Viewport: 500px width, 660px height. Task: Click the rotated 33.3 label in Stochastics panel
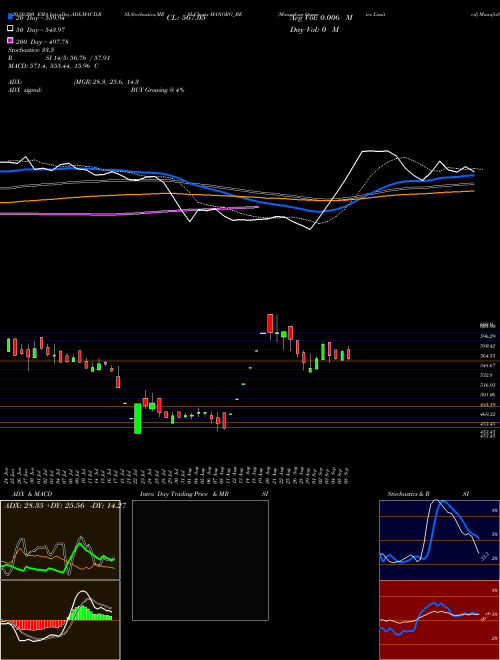pos(484,556)
